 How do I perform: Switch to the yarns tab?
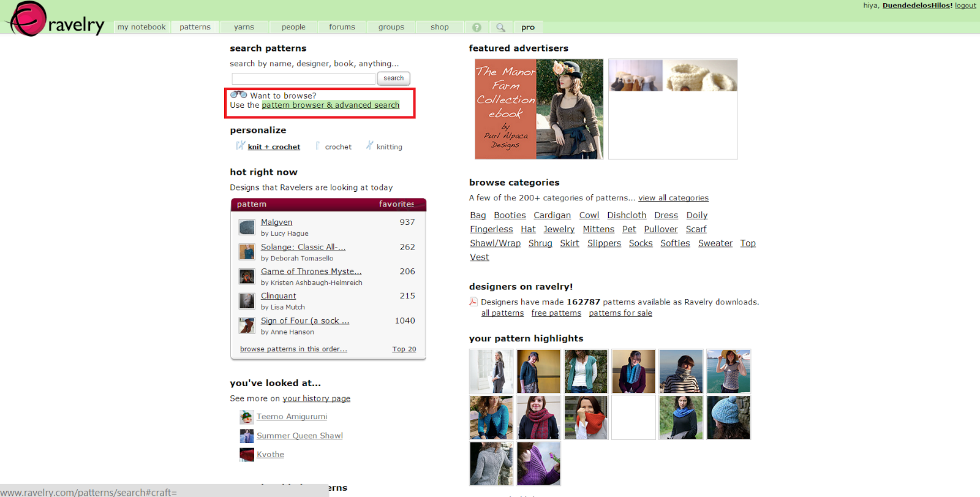tap(244, 28)
